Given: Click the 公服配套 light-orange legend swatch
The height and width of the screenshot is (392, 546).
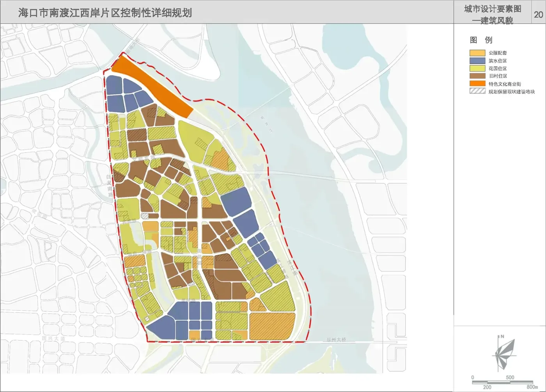Looking at the screenshot, I should point(477,53).
